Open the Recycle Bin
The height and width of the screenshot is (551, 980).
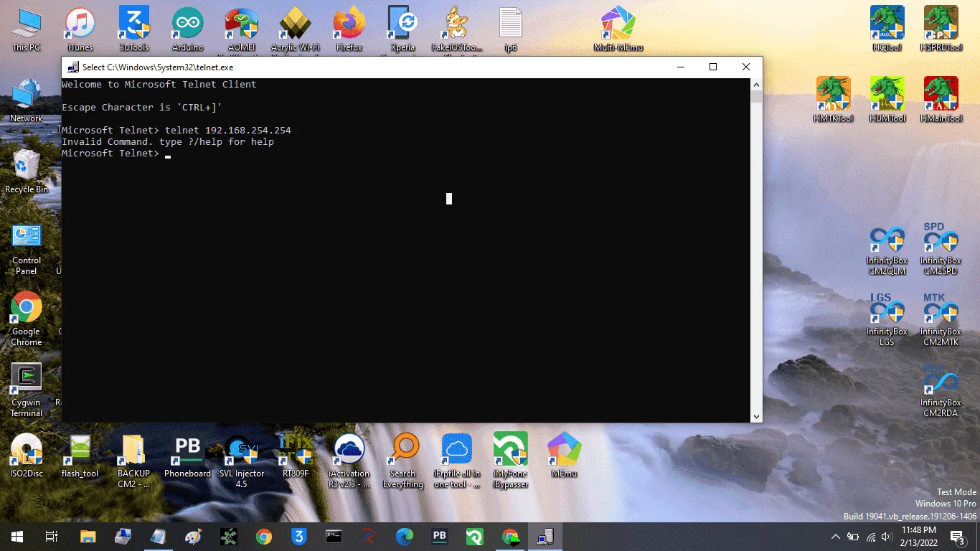[27, 171]
